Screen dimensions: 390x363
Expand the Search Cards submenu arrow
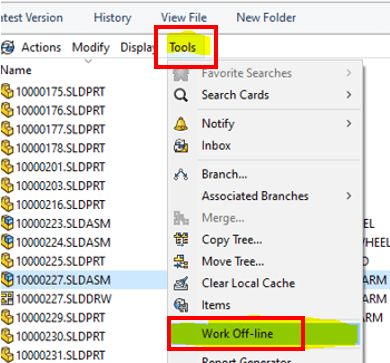(349, 95)
